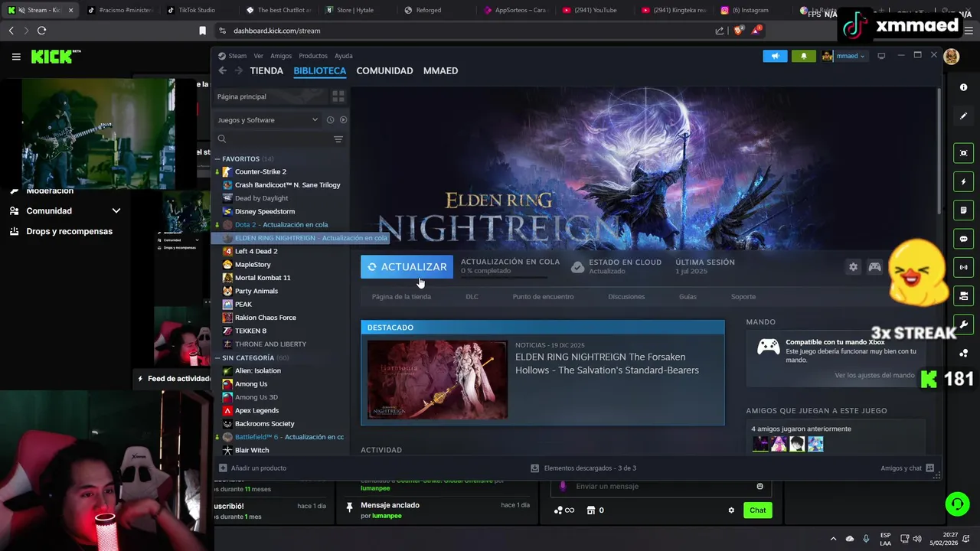Select Mortal Kombat 11 in list
The height and width of the screenshot is (551, 980).
coord(263,278)
